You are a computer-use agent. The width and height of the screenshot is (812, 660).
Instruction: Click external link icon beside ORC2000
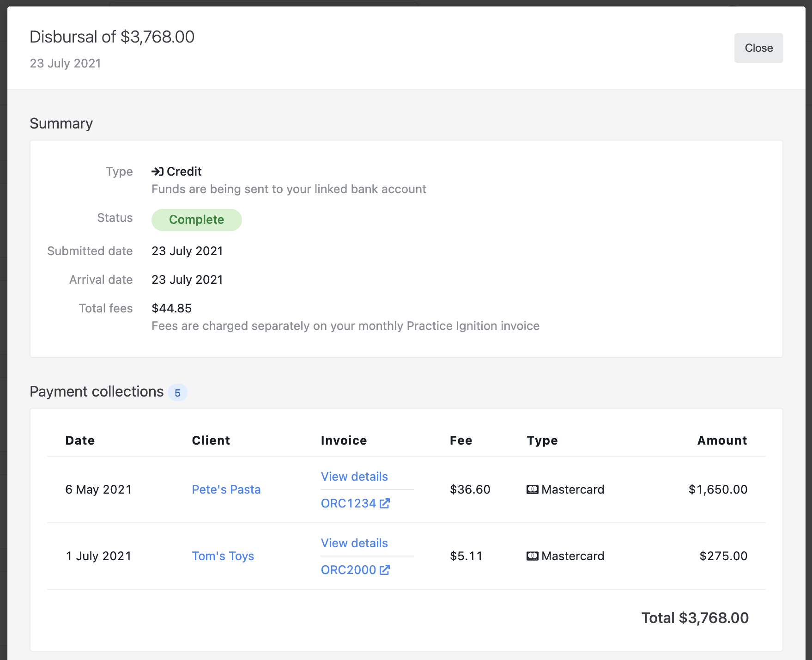[384, 570]
